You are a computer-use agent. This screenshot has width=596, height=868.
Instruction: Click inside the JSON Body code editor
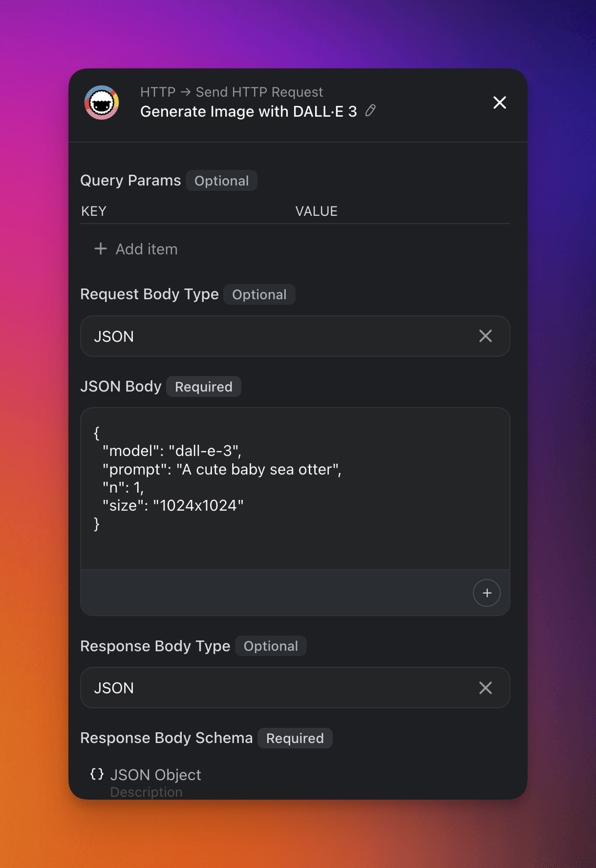295,488
